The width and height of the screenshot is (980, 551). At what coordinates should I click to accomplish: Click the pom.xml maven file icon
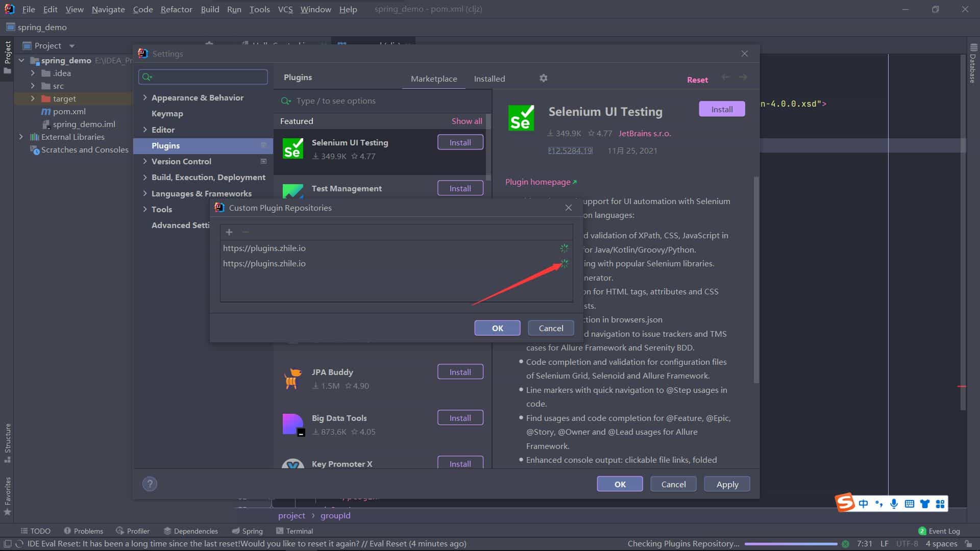pyautogui.click(x=46, y=111)
